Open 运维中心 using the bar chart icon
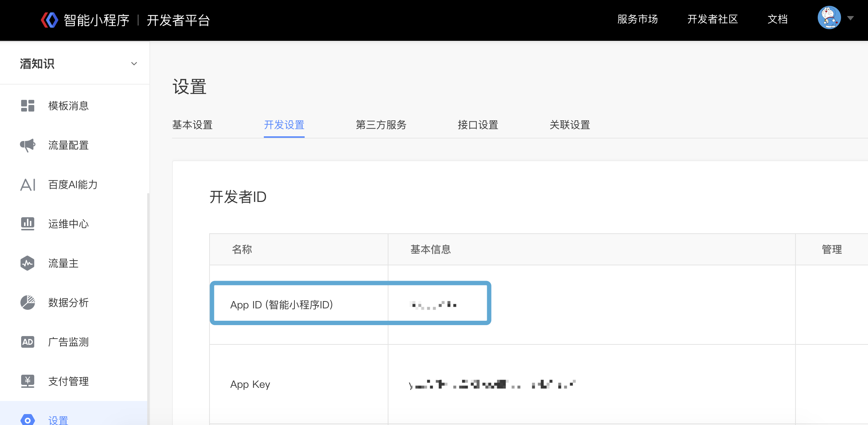Viewport: 868px width, 425px height. pos(27,224)
